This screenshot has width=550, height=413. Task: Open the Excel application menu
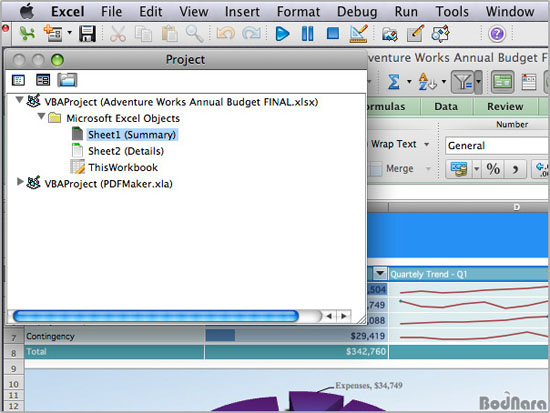(x=67, y=12)
